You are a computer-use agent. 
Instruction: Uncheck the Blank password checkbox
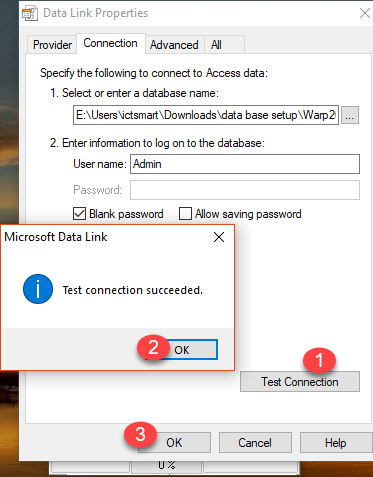coord(79,214)
